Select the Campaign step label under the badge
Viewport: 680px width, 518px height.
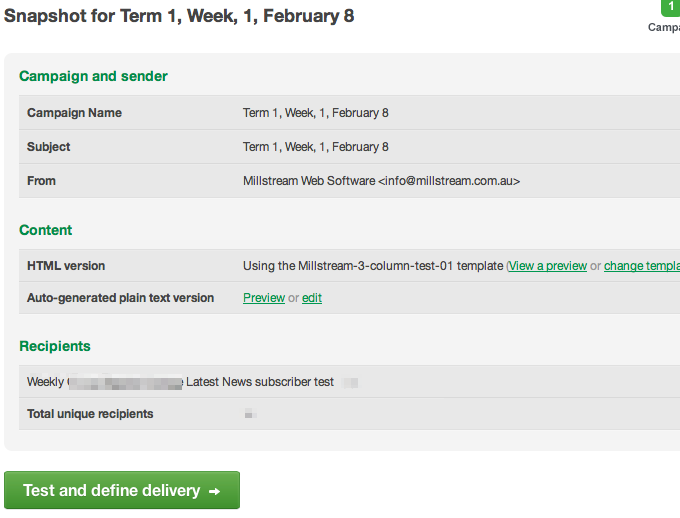pos(665,27)
